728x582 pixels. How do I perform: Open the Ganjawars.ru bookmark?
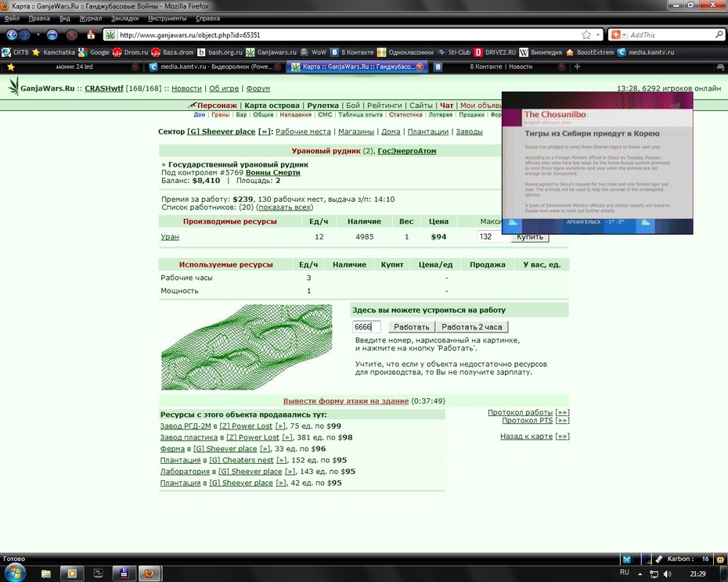(x=271, y=52)
